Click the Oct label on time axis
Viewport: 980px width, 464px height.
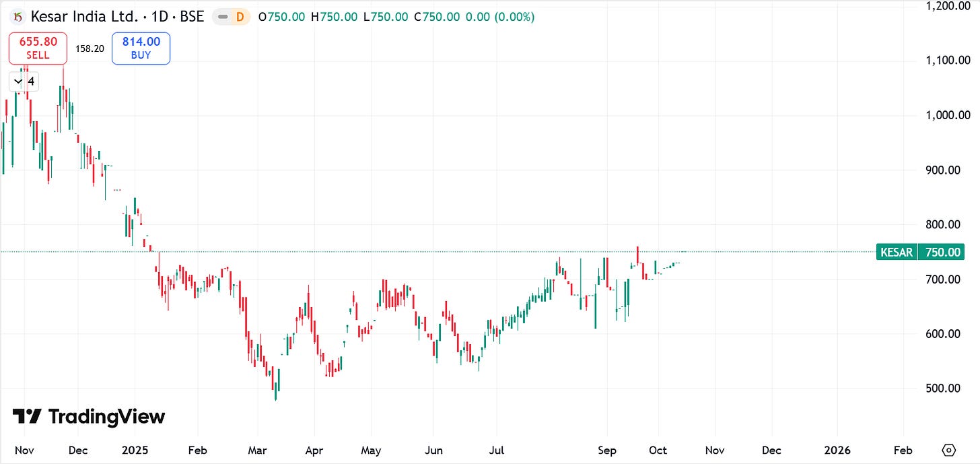pos(658,450)
